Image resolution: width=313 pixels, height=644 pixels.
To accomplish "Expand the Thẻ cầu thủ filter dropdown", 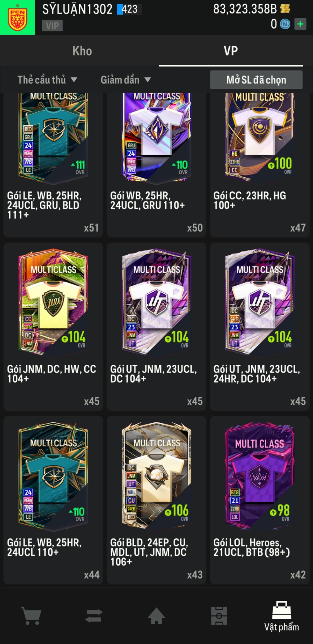I will (48, 80).
